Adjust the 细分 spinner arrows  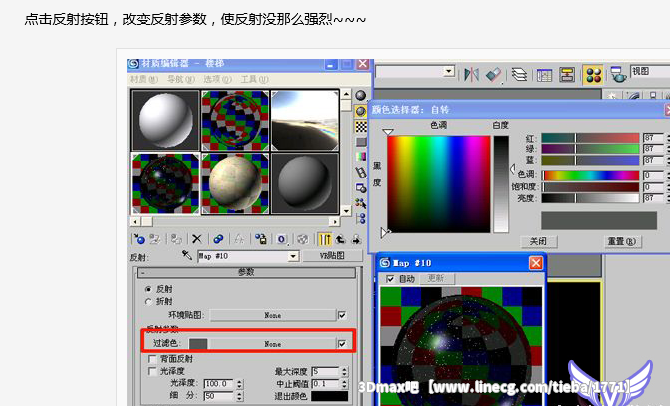click(x=239, y=396)
